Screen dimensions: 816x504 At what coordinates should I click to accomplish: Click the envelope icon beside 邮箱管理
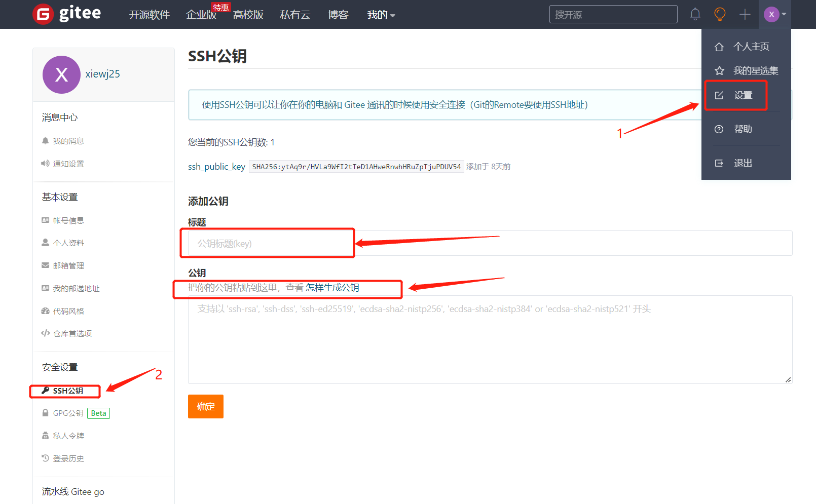(x=46, y=265)
